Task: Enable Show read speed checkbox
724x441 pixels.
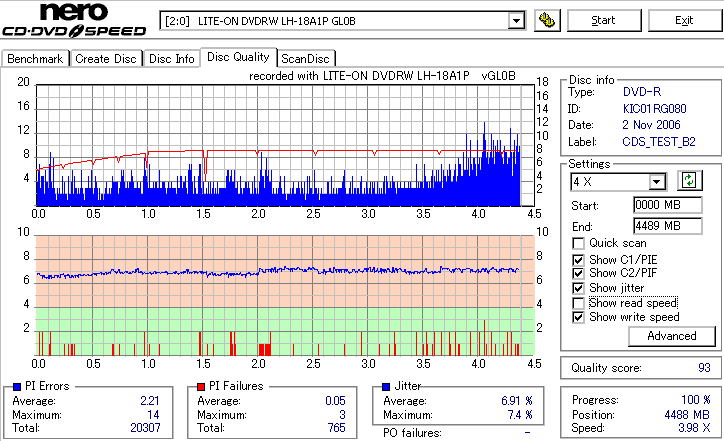Action: [578, 303]
